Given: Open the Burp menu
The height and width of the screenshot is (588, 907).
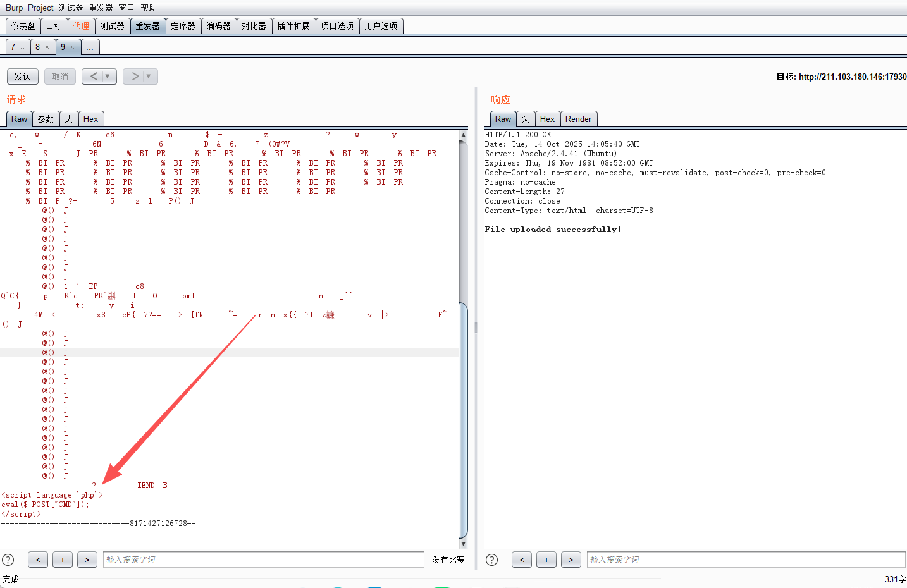Looking at the screenshot, I should coord(14,8).
